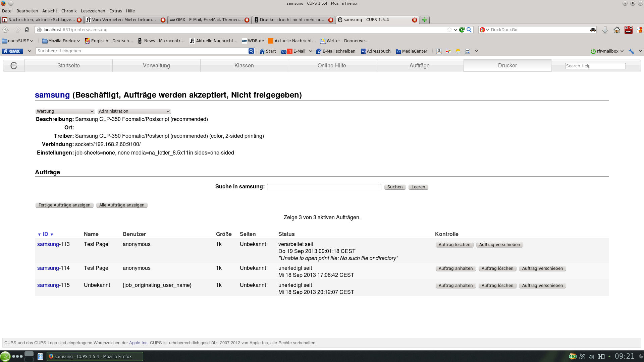Image resolution: width=644 pixels, height=362 pixels.
Task: Click the Amazon icon in GMX toolbar
Action: pyautogui.click(x=439, y=51)
